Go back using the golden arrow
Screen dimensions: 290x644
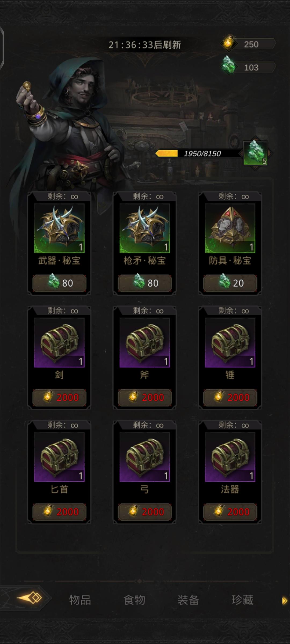30,598
